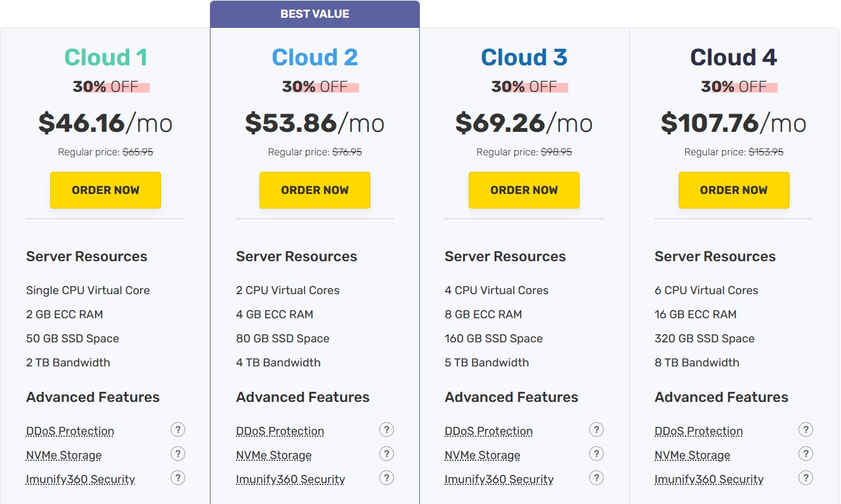
Task: Open the NVMe Storage tooltip on Cloud 2
Action: 387,454
